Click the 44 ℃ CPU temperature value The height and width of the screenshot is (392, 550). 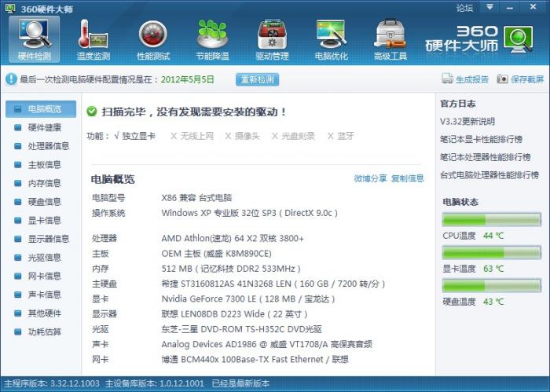pos(493,236)
